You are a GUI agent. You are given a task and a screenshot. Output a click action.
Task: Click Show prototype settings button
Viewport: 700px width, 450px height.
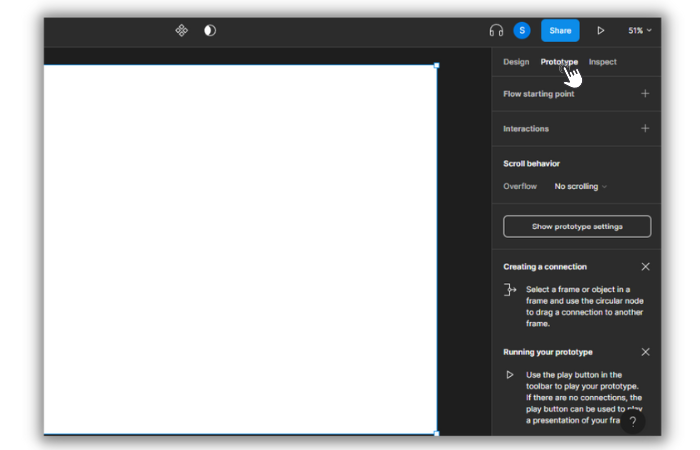pos(577,226)
